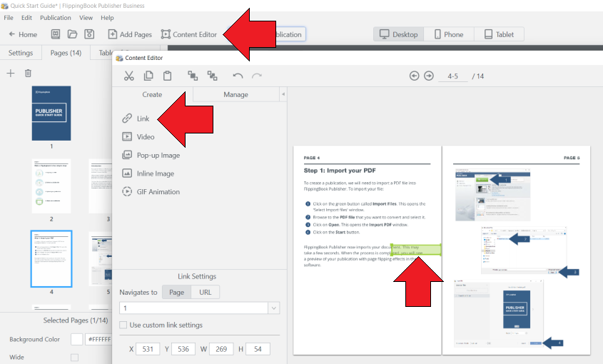Open the Publication menu
603x364 pixels.
coord(56,18)
